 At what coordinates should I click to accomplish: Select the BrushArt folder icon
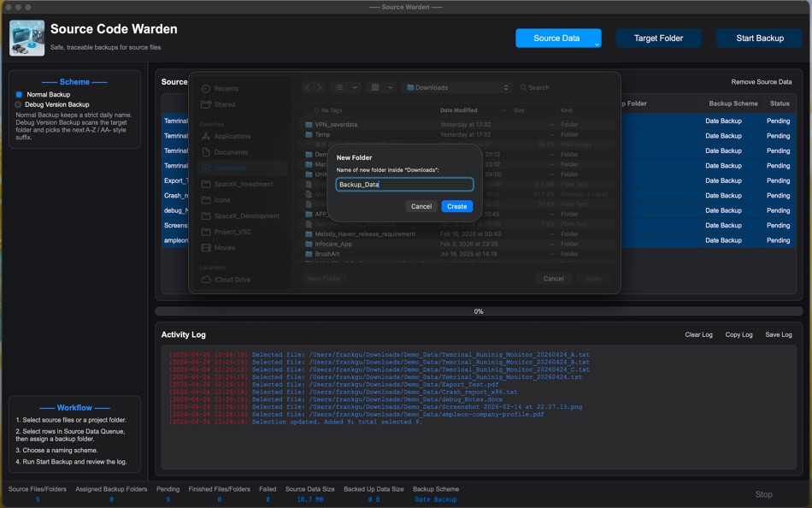pyautogui.click(x=309, y=254)
